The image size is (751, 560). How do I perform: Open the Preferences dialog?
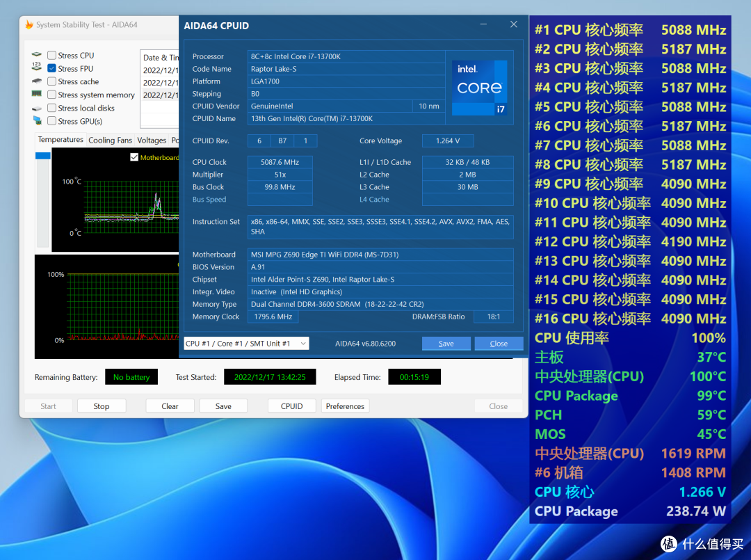point(345,406)
